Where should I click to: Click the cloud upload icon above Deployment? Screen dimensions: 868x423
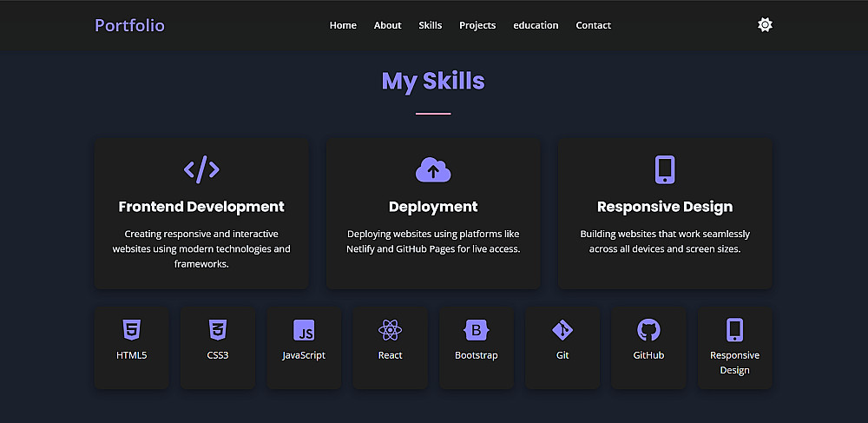tap(433, 170)
